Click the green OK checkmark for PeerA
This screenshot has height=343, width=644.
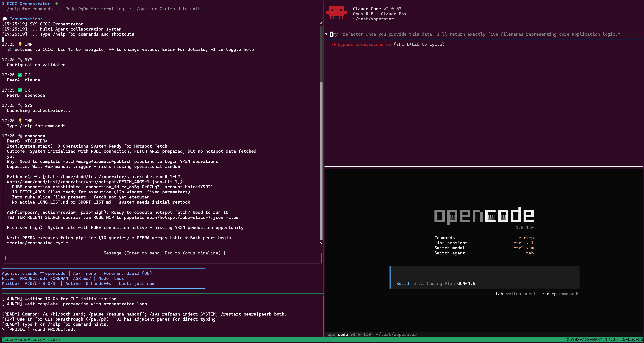coord(20,75)
